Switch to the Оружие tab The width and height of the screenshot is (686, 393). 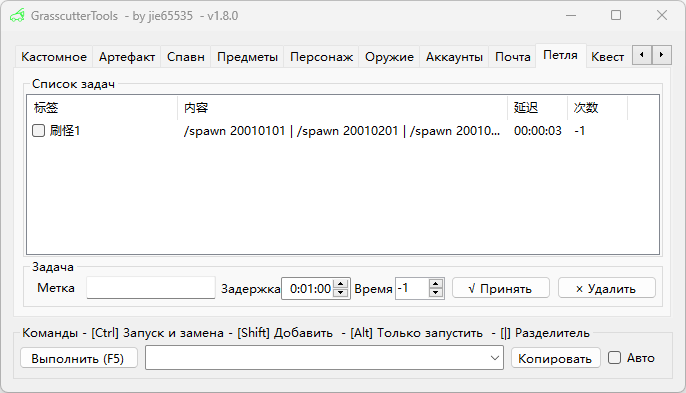click(x=389, y=57)
